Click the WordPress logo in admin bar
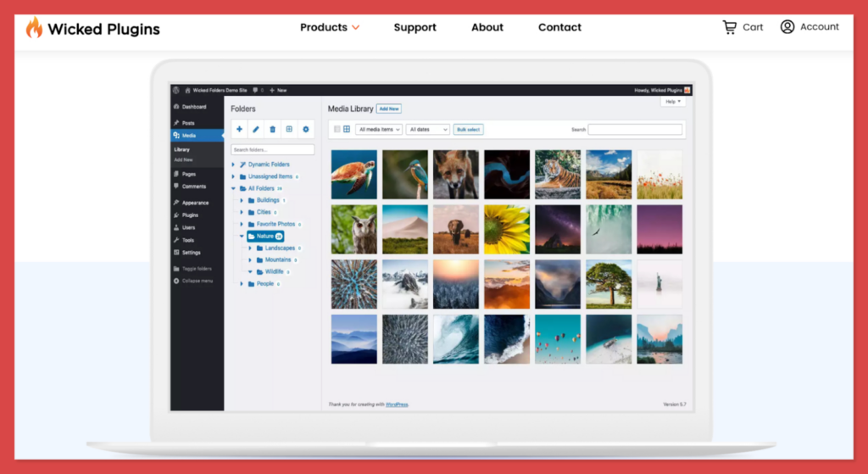 [176, 90]
